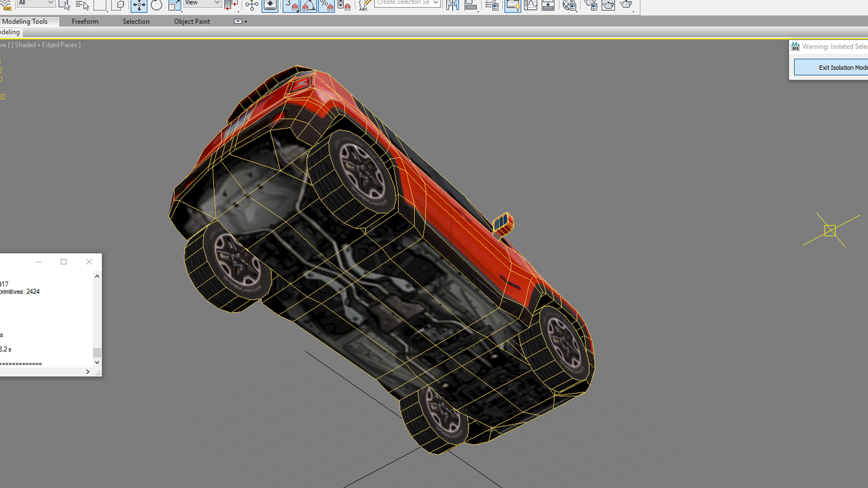Open the Layer Explorer icon
The width and height of the screenshot is (868, 488).
492,5
